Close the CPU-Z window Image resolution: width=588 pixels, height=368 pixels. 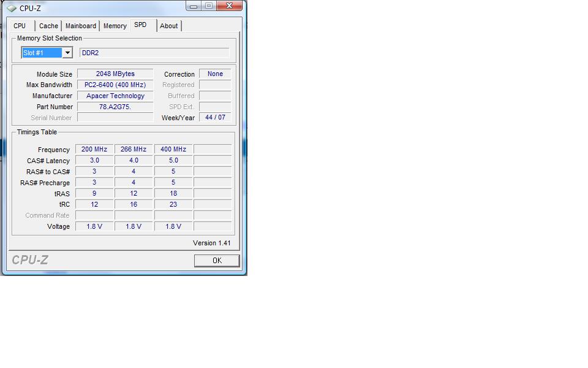point(229,6)
